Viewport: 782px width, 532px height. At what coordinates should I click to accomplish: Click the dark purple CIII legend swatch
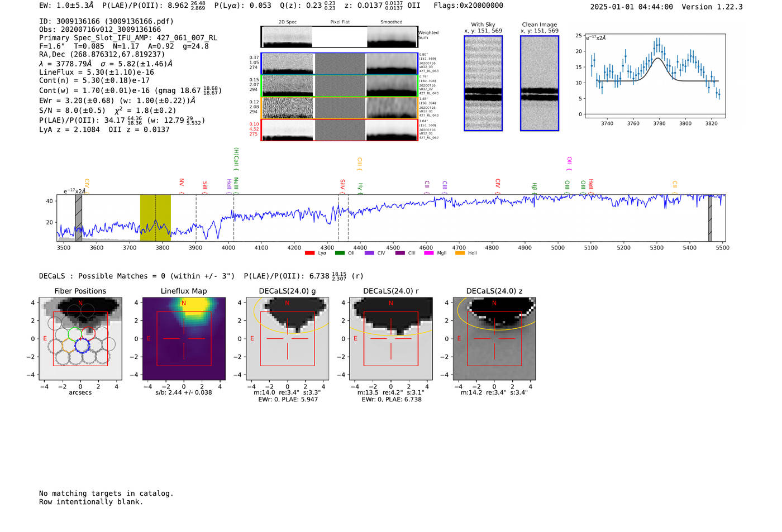(x=400, y=253)
